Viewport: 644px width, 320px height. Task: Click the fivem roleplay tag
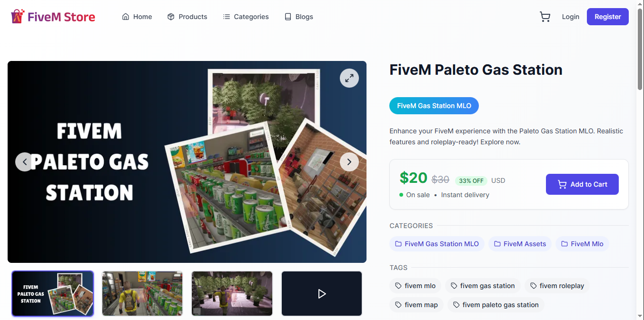[557, 286]
